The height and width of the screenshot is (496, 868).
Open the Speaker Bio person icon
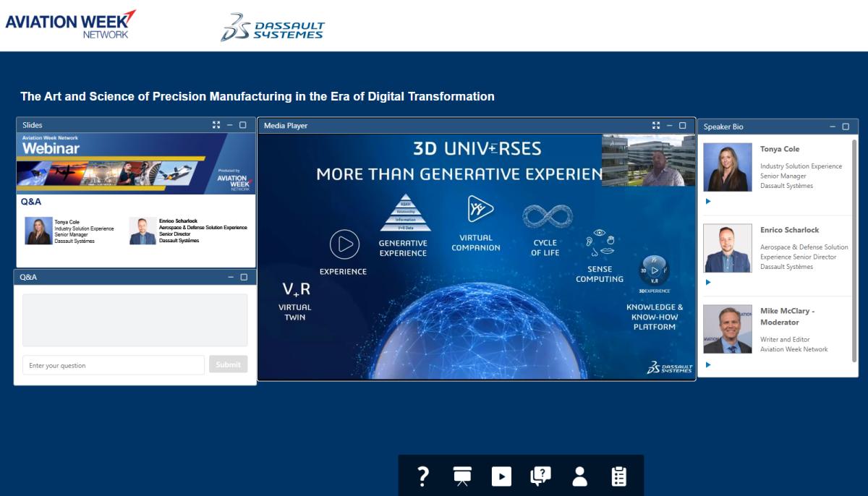tap(579, 476)
